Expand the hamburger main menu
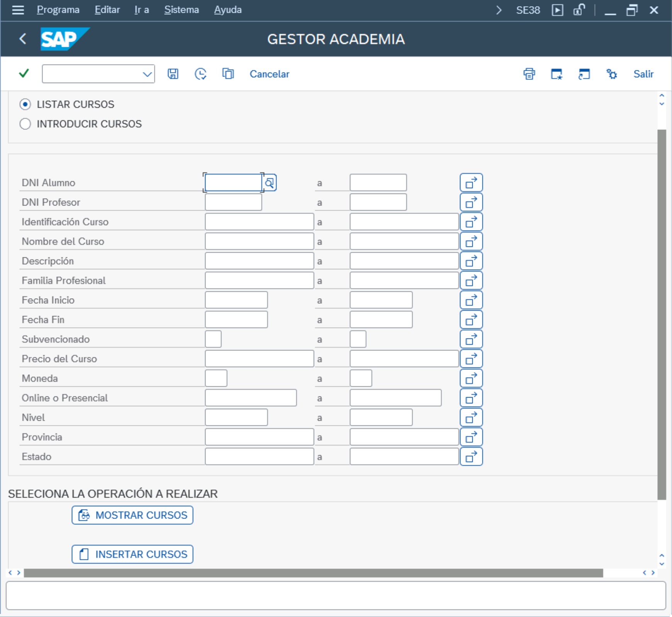This screenshot has width=672, height=617. click(18, 10)
